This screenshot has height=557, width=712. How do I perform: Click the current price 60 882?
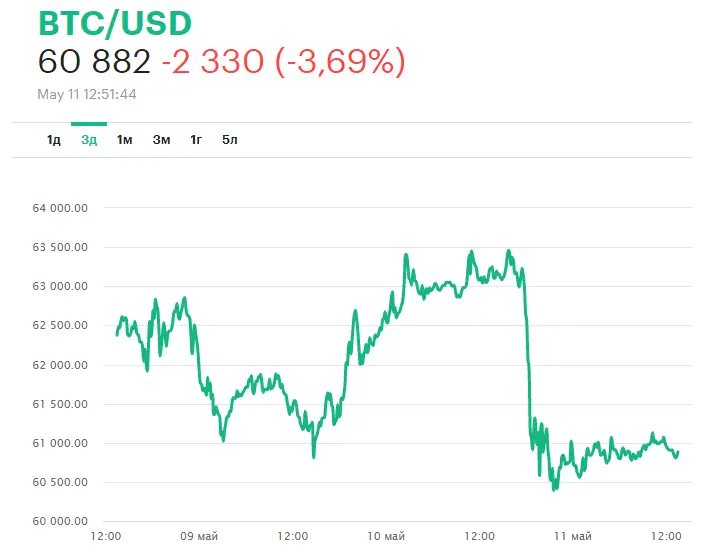point(94,62)
